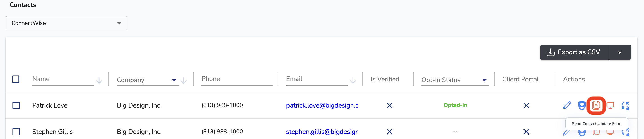Check the box for Patrick Love

point(16,105)
